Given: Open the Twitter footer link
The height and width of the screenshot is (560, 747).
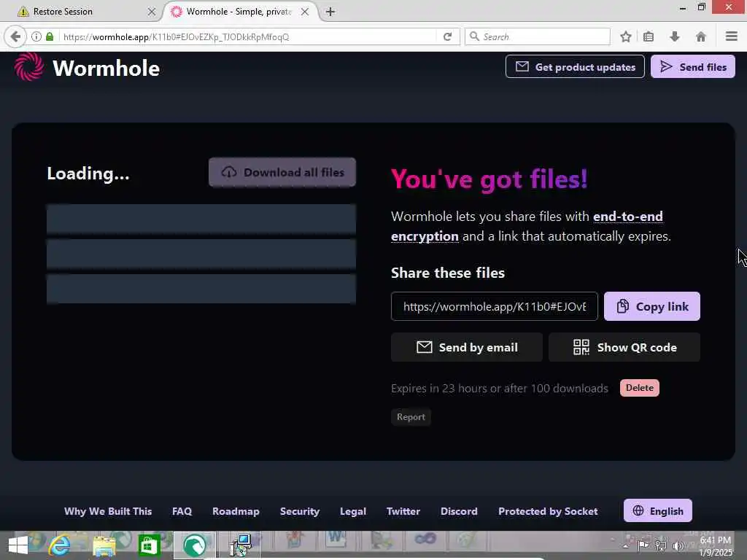Looking at the screenshot, I should pos(403,511).
